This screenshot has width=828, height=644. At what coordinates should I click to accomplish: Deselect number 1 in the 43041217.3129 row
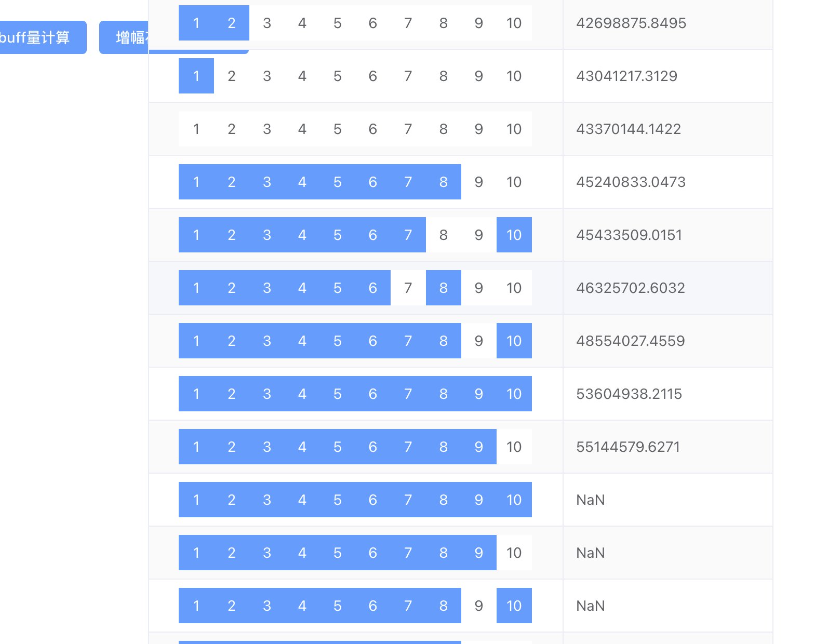click(196, 76)
